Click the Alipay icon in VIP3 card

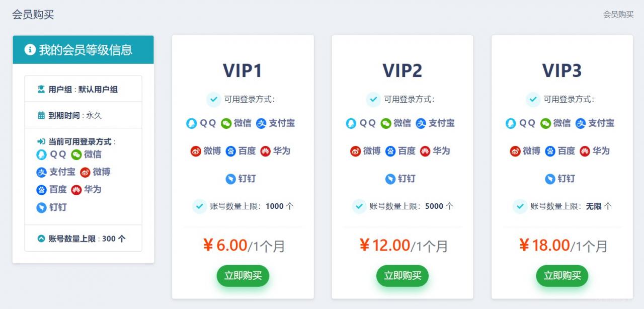[x=581, y=123]
